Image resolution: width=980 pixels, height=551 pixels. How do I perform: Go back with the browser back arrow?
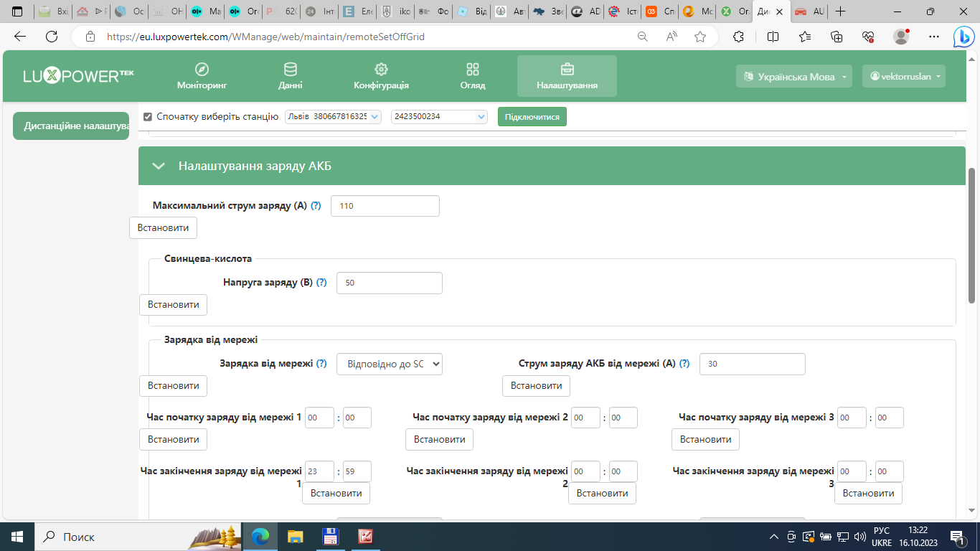click(20, 37)
